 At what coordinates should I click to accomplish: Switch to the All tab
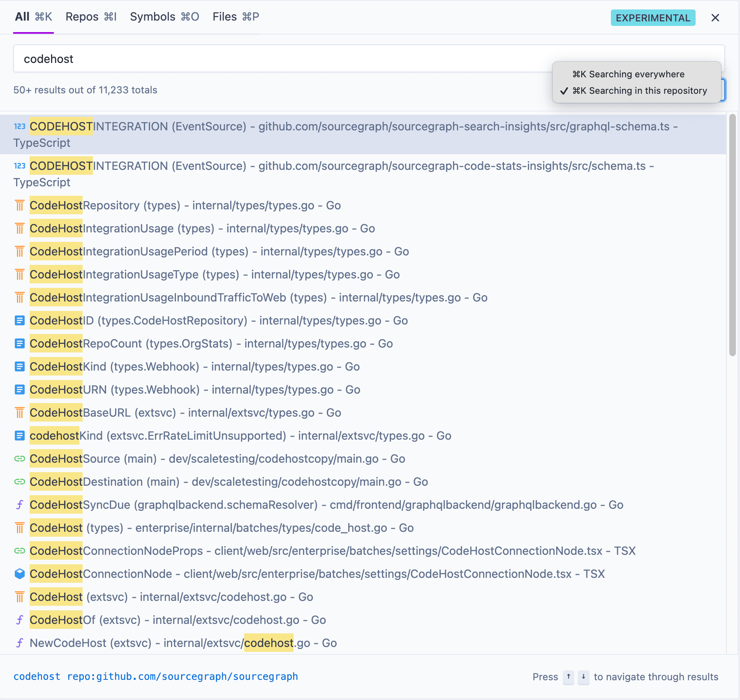34,17
